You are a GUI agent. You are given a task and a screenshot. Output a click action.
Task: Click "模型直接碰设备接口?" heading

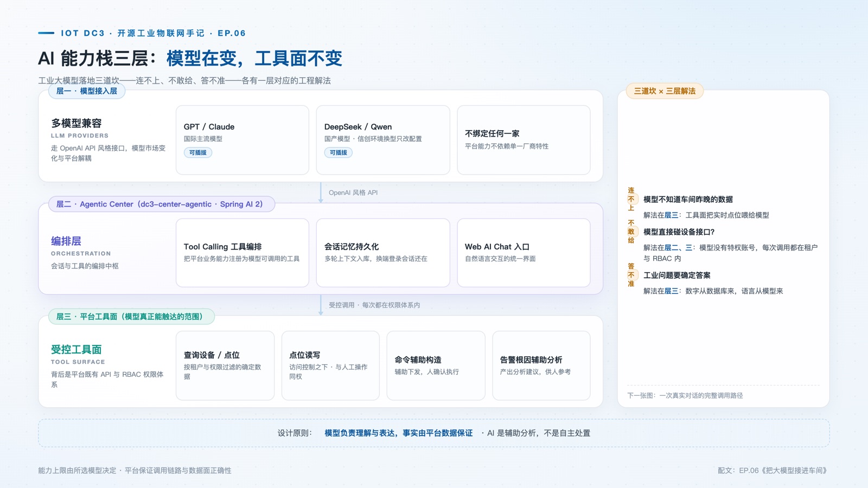click(679, 232)
